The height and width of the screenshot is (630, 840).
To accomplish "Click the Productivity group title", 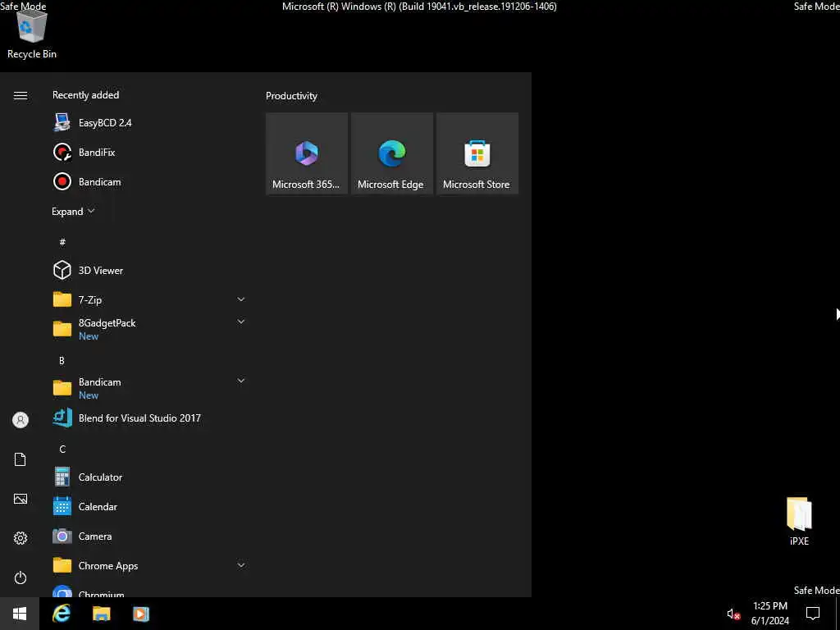I will (291, 96).
